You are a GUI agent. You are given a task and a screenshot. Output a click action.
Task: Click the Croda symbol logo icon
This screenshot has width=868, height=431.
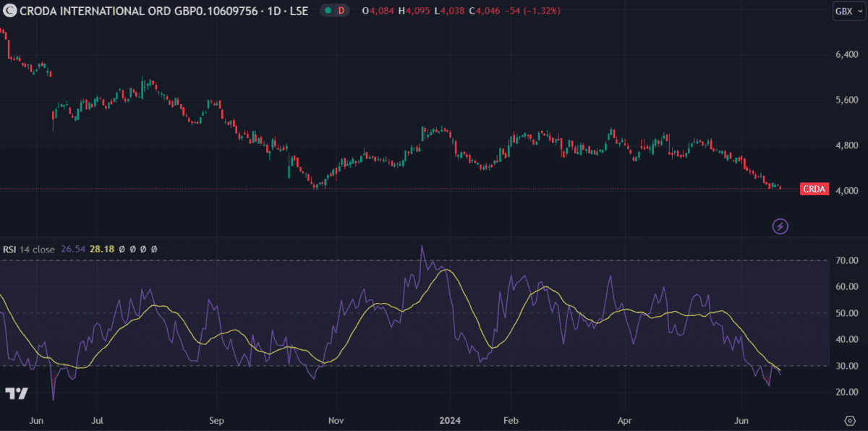pos(9,11)
